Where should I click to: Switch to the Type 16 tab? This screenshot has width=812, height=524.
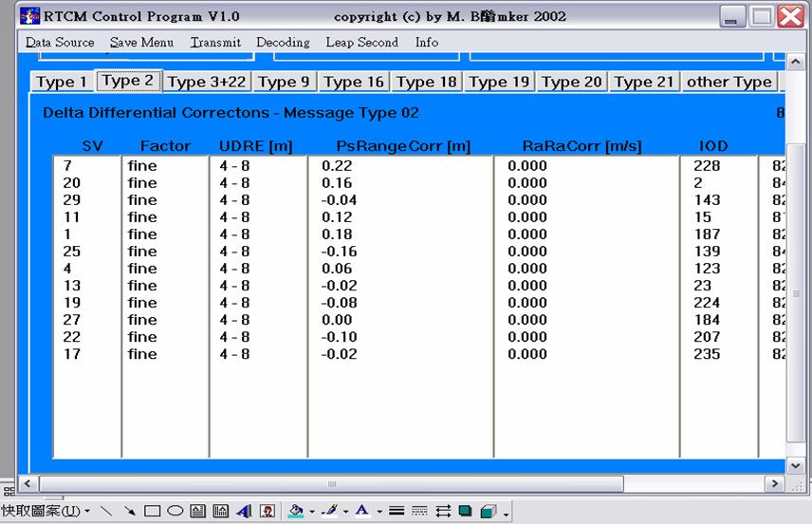tap(354, 82)
